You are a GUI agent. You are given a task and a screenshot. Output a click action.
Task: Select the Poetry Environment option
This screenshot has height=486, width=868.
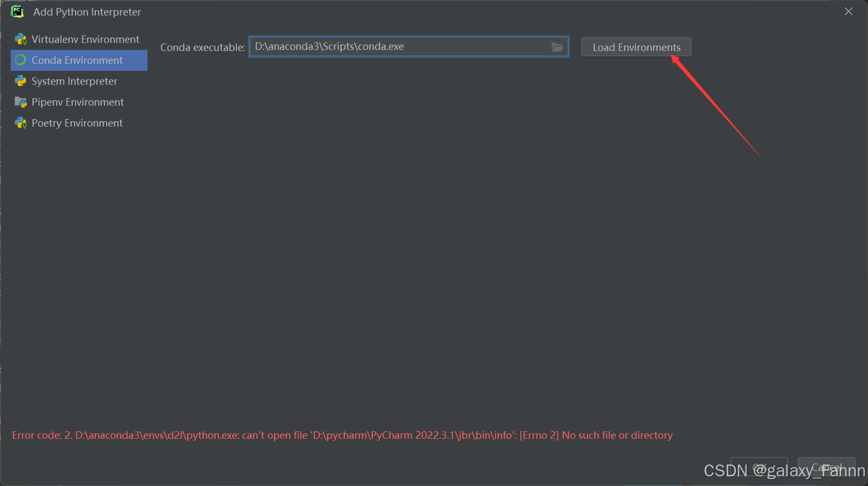point(77,123)
